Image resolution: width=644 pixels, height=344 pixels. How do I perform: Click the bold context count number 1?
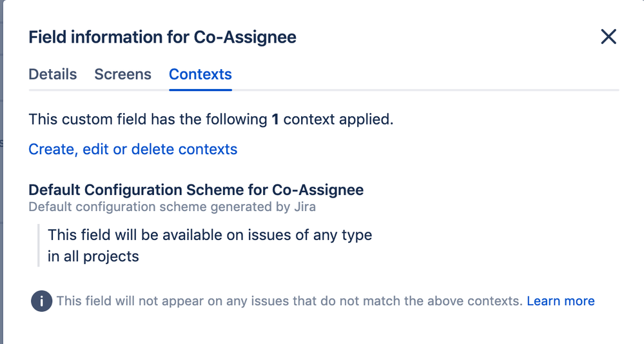(x=275, y=119)
